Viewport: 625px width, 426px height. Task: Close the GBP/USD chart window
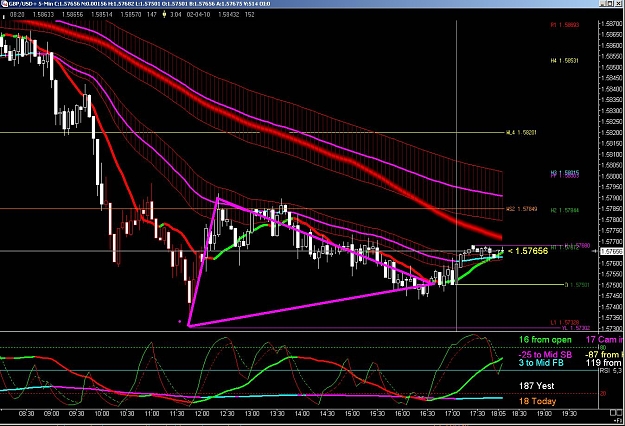(x=620, y=4)
